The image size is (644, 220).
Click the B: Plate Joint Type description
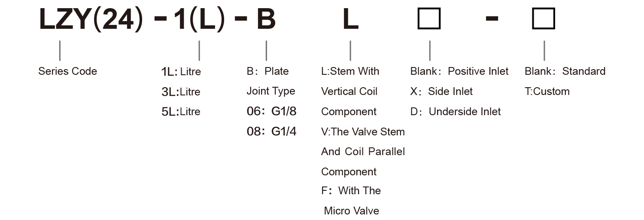pyautogui.click(x=271, y=81)
